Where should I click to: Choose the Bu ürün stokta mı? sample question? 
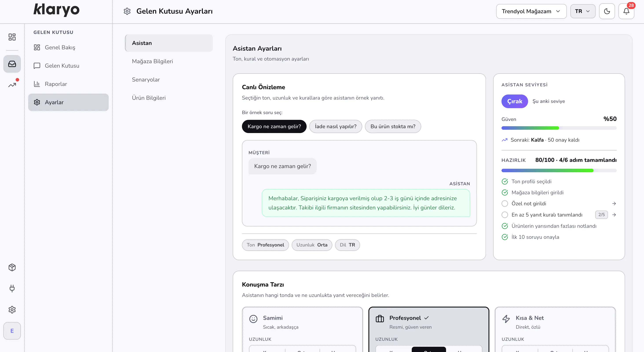coord(393,126)
